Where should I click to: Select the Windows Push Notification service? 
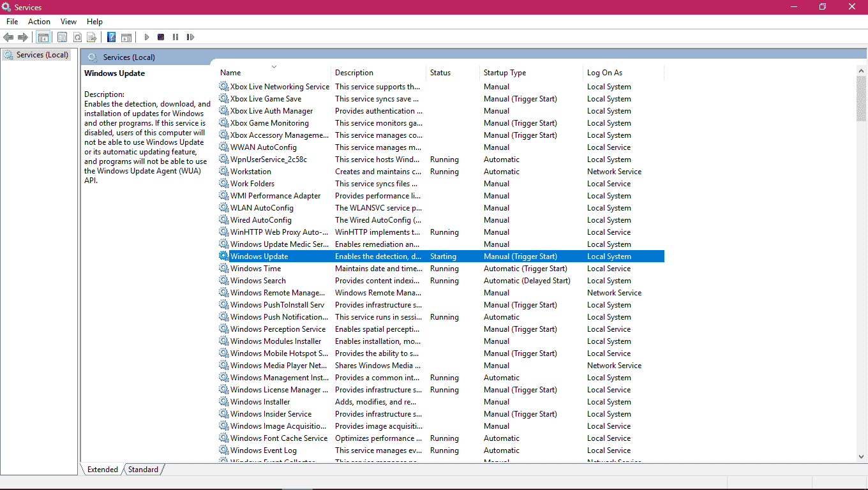point(441,317)
